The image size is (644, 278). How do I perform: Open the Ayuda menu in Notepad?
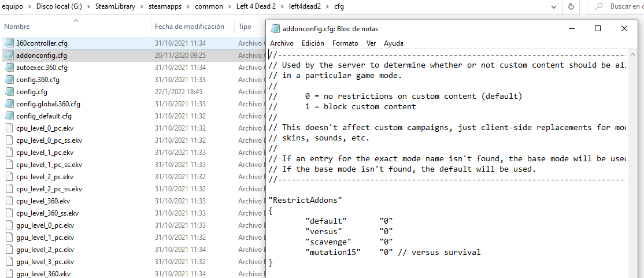[x=394, y=43]
